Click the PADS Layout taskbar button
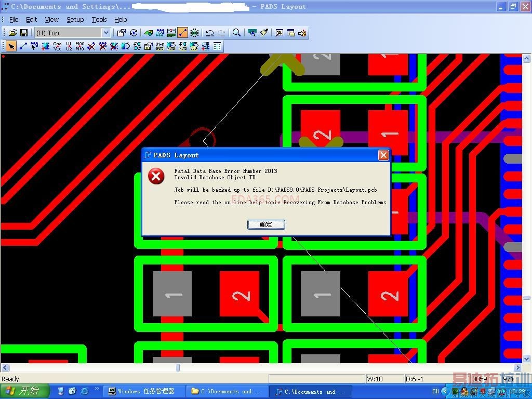The image size is (532, 399). point(310,392)
